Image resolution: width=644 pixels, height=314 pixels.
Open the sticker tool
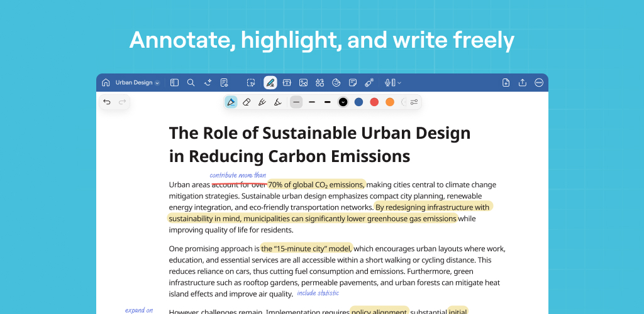tap(336, 82)
